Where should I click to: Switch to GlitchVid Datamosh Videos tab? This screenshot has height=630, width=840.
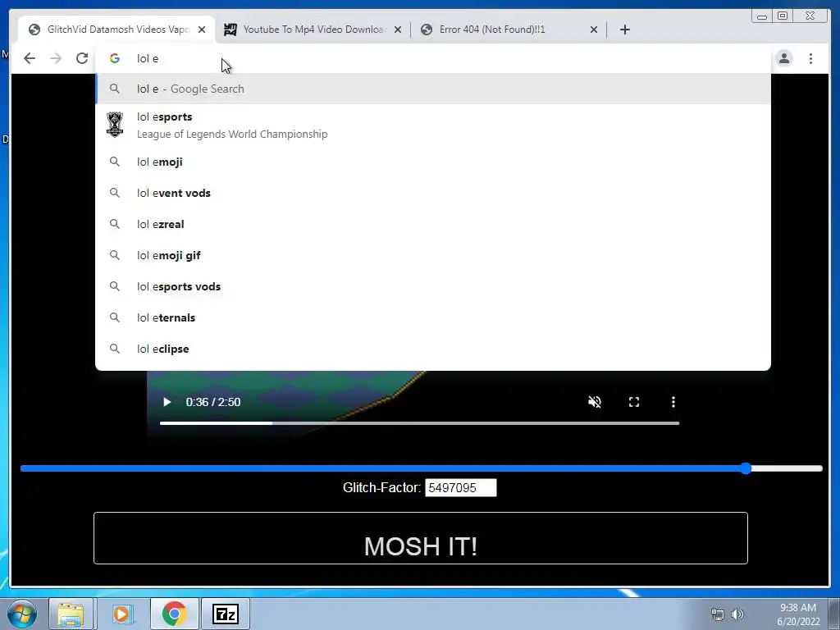coord(116,30)
